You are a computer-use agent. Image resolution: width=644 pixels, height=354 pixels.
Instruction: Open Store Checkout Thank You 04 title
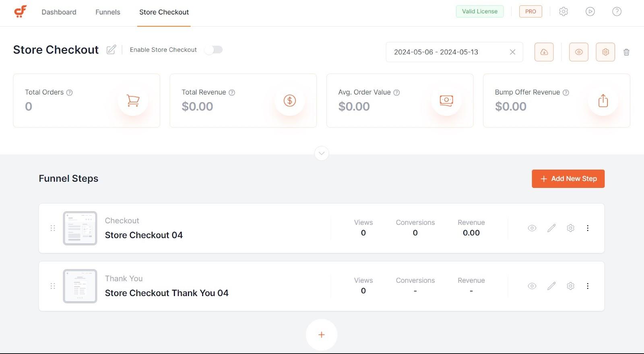pyautogui.click(x=167, y=293)
